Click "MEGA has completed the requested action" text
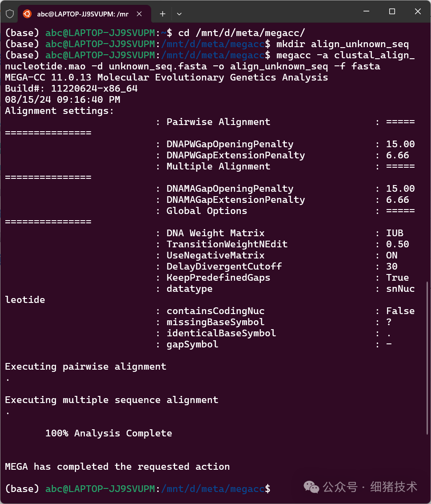This screenshot has width=431, height=504. 117,467
